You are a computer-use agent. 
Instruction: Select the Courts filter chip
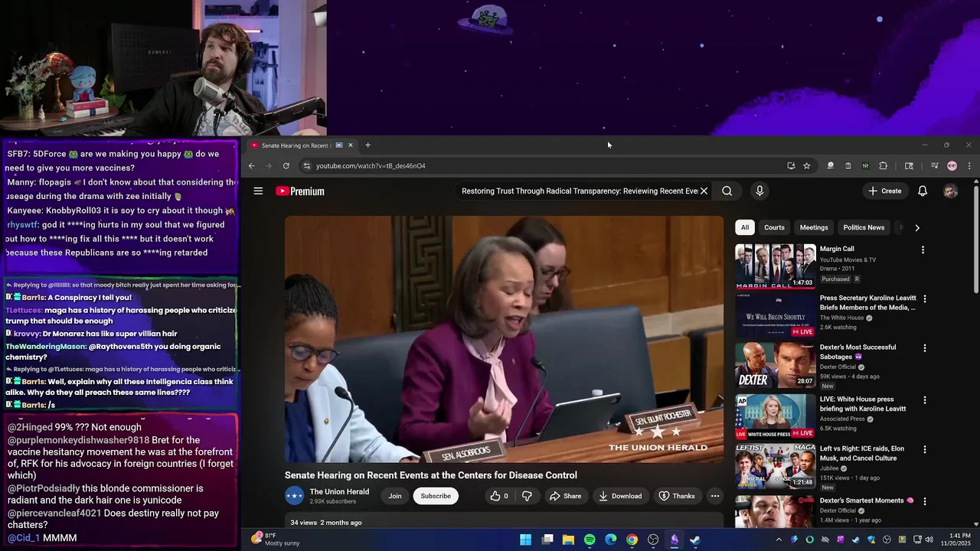pyautogui.click(x=774, y=227)
